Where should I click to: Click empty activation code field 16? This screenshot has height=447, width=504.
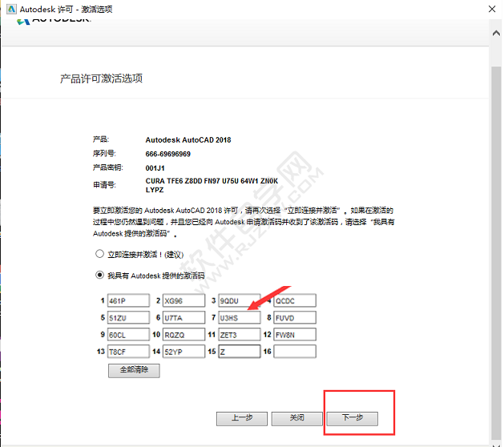click(295, 352)
